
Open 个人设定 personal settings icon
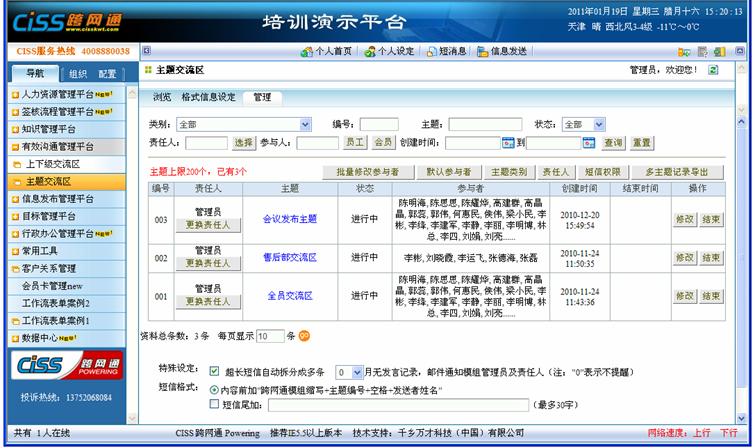(370, 51)
